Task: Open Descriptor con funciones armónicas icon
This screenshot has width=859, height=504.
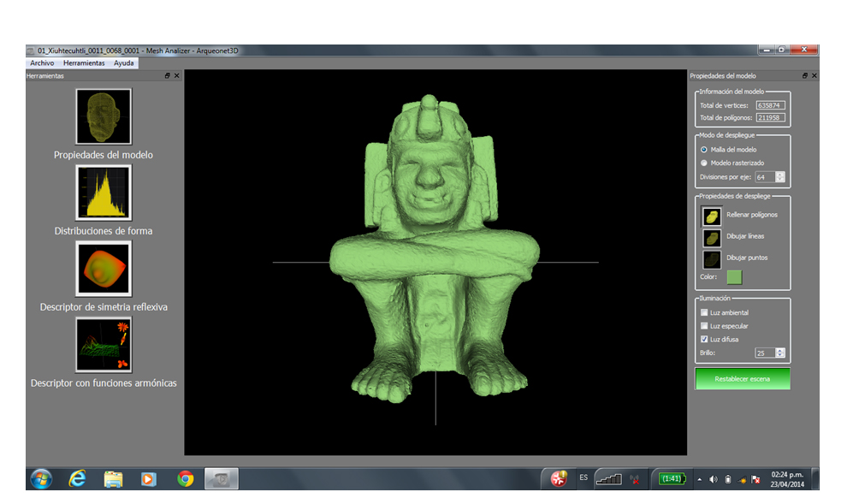Action: pyautogui.click(x=104, y=345)
